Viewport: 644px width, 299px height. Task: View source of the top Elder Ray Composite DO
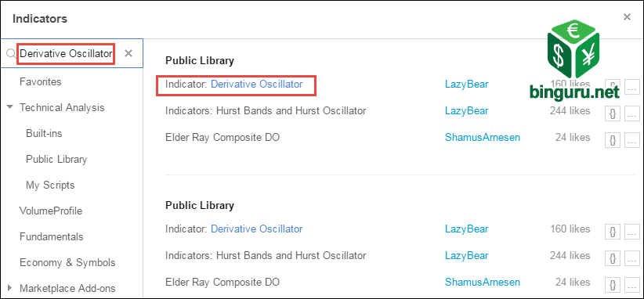point(613,140)
